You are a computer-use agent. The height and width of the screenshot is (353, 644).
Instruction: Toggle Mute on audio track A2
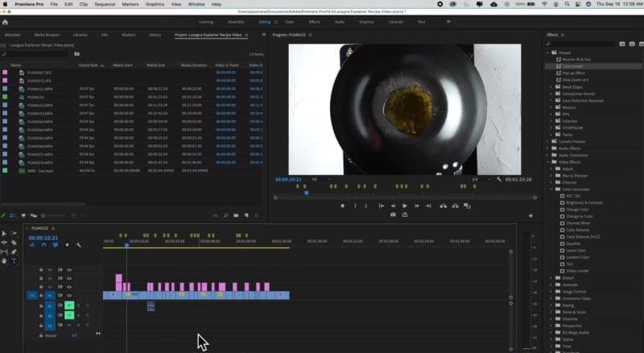pos(69,315)
